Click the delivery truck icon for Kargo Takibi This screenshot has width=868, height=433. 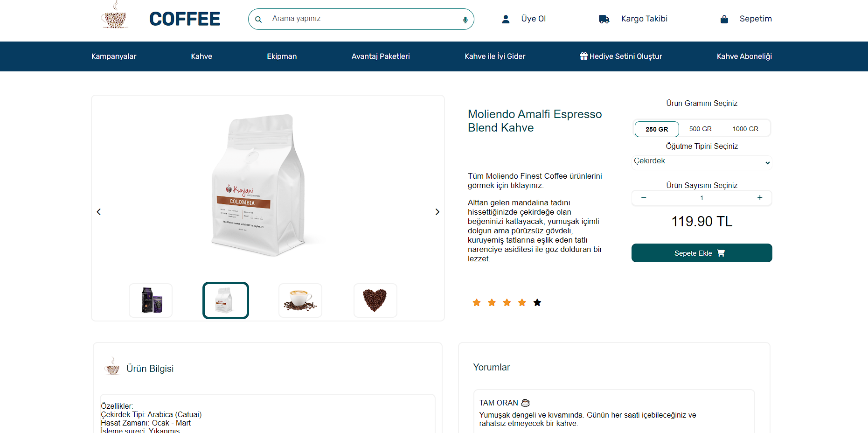click(604, 19)
